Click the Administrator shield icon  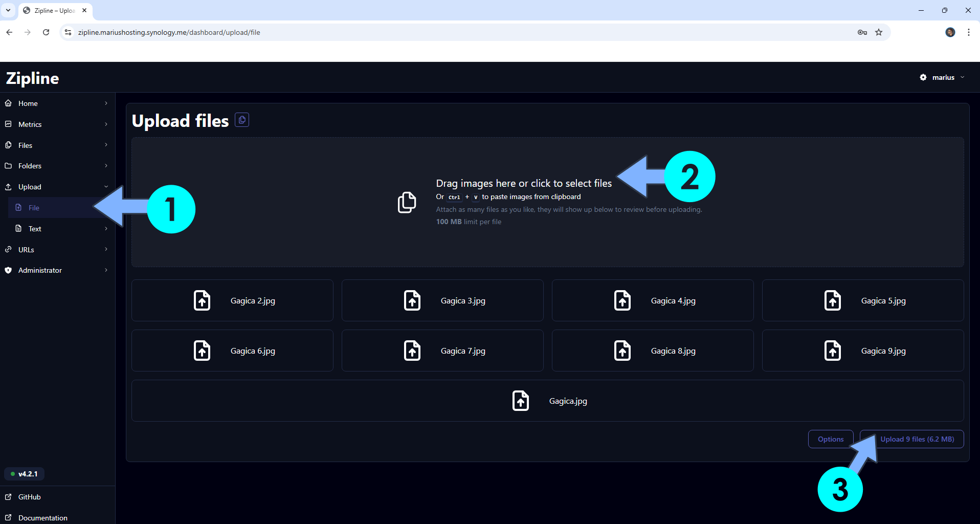[8, 270]
